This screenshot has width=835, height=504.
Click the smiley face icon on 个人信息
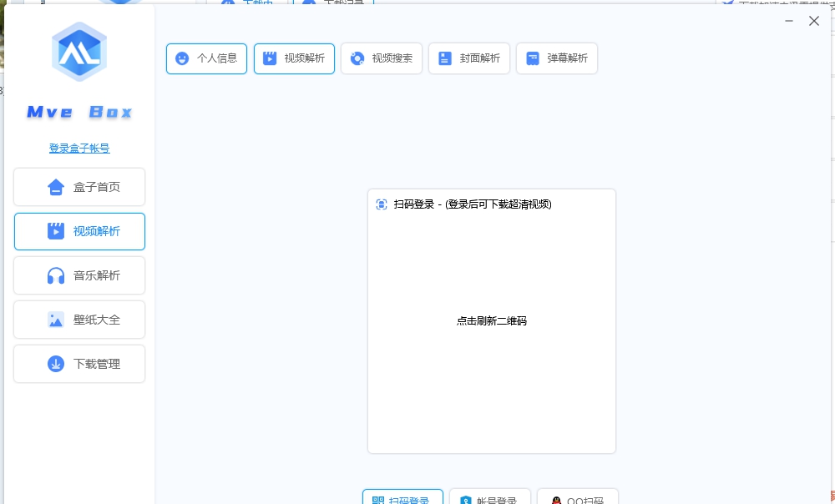point(182,58)
